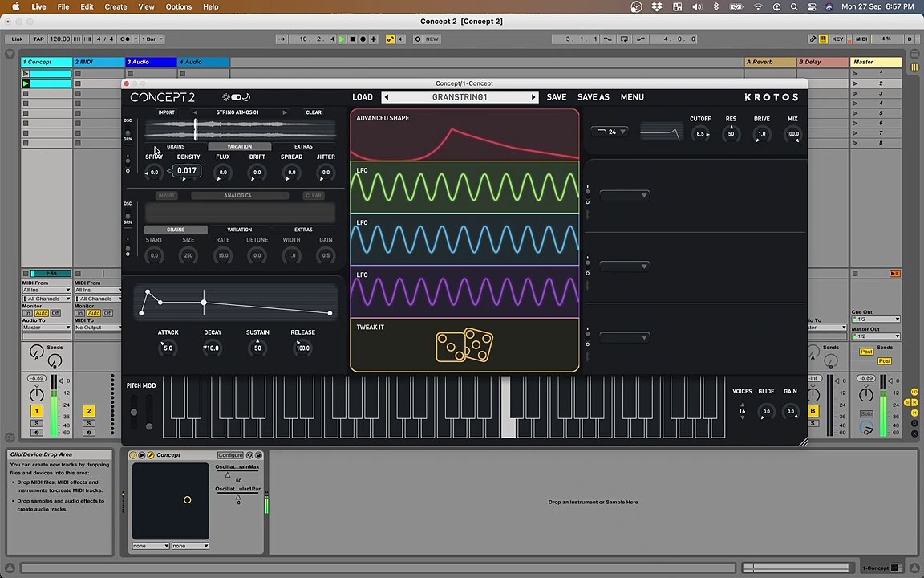Clear the STRING ATMOS 01 sample
Image resolution: width=924 pixels, height=578 pixels.
pyautogui.click(x=314, y=112)
